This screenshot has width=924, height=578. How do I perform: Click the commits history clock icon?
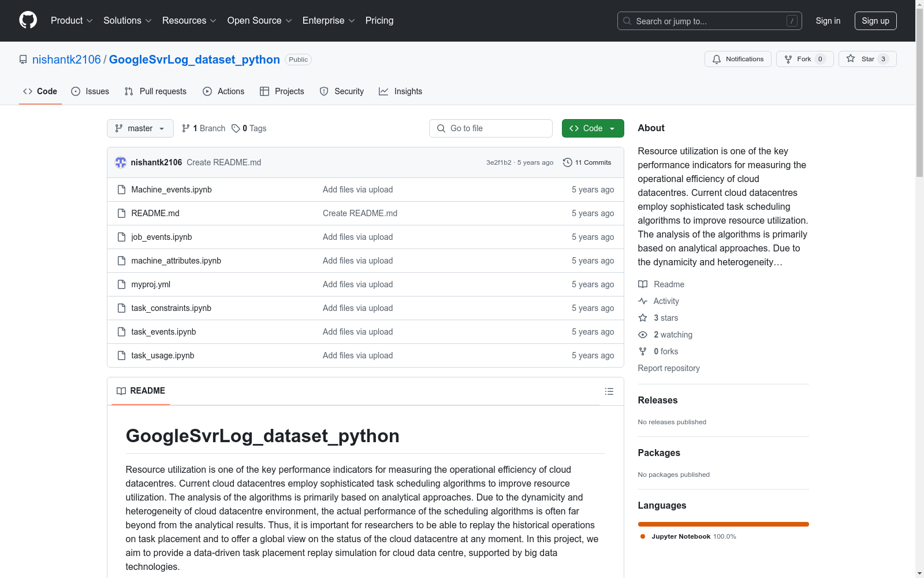568,162
